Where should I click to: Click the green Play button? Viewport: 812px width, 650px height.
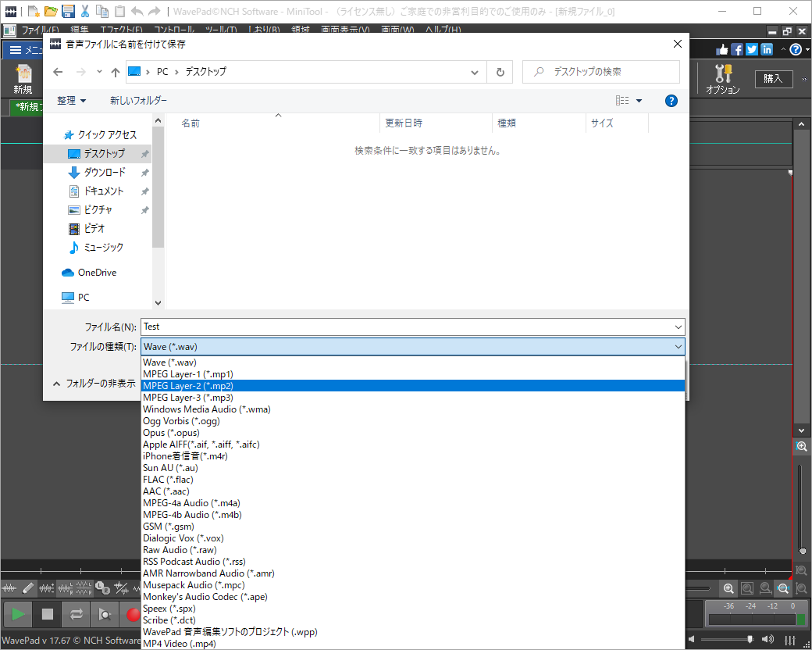(18, 614)
